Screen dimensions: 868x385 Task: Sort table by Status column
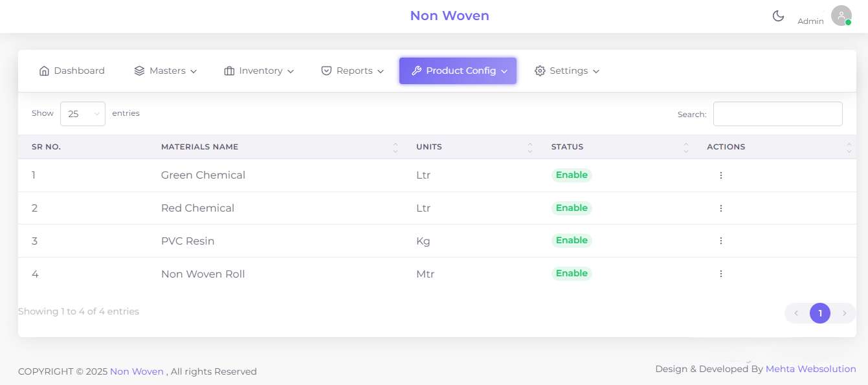coord(685,148)
